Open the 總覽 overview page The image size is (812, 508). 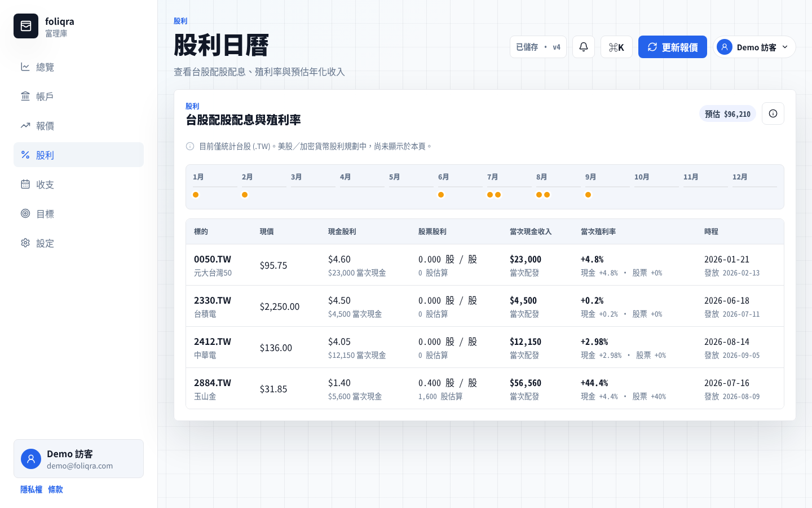pyautogui.click(x=78, y=67)
